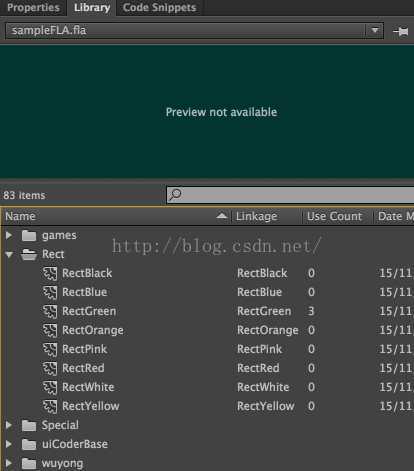Select the RectPink symbol name
The height and width of the screenshot is (471, 414).
(85, 349)
